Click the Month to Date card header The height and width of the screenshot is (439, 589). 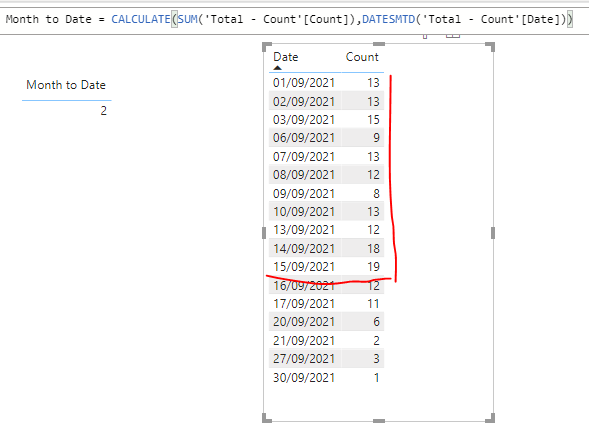(66, 85)
